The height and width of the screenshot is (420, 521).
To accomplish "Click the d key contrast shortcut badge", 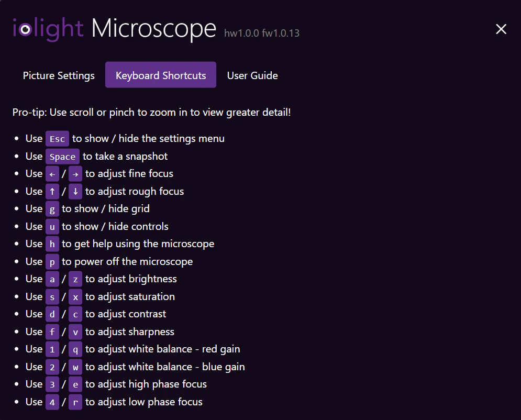I will click(52, 314).
